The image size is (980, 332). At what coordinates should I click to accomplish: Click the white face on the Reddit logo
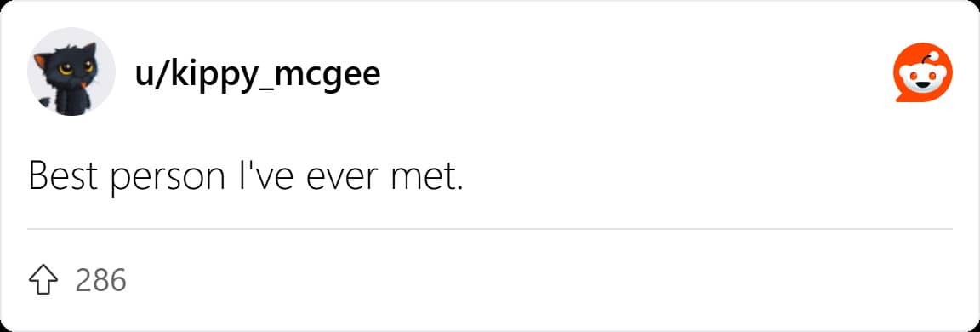(924, 77)
